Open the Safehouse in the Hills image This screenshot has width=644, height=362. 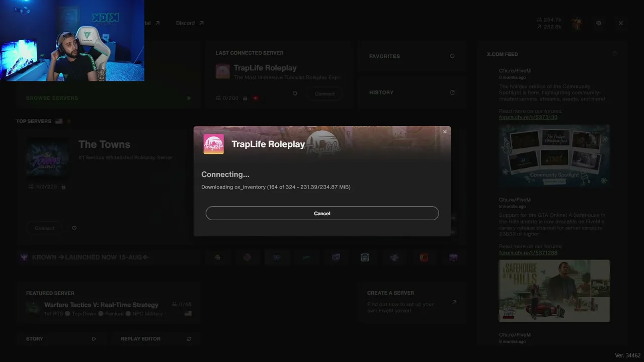[554, 291]
